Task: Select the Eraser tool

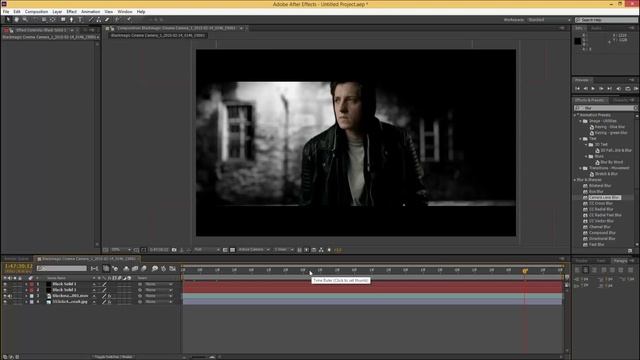Action: 107,20
